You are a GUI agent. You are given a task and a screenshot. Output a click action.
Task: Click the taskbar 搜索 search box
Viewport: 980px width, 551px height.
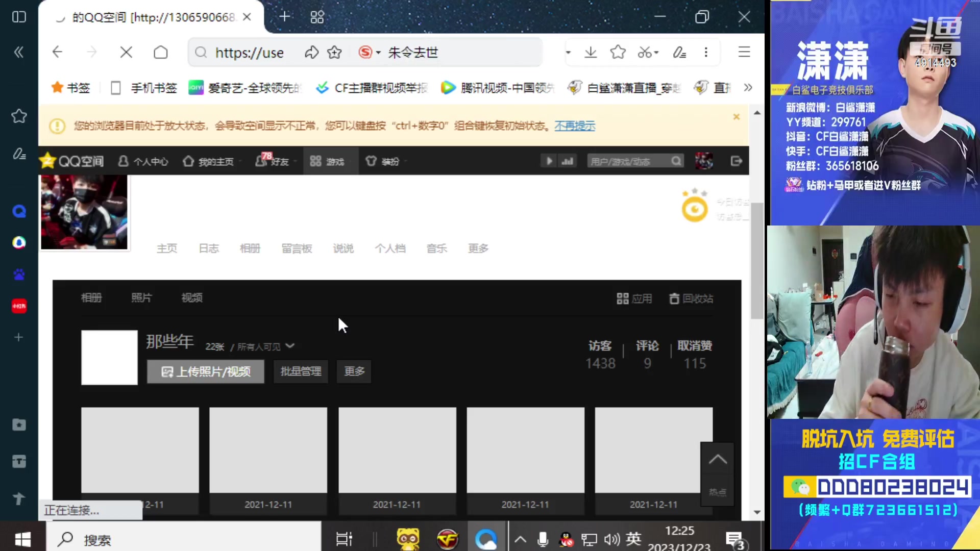click(184, 539)
